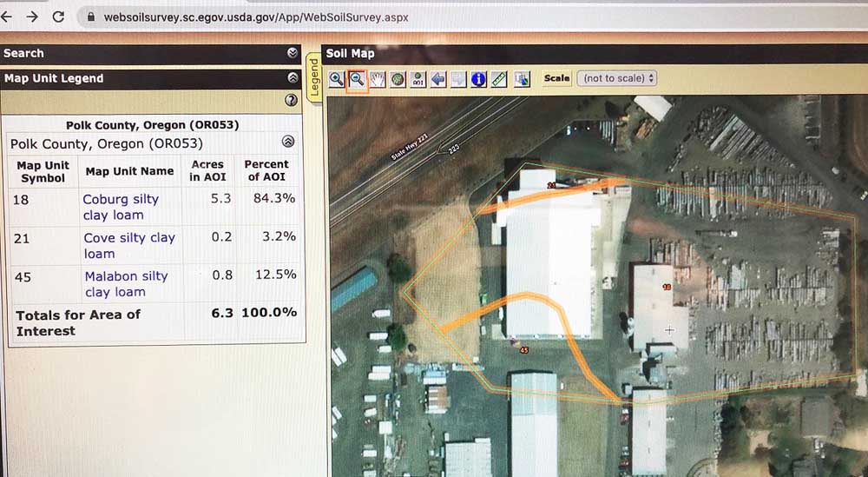Reload the page with browser refresh button

(x=58, y=17)
